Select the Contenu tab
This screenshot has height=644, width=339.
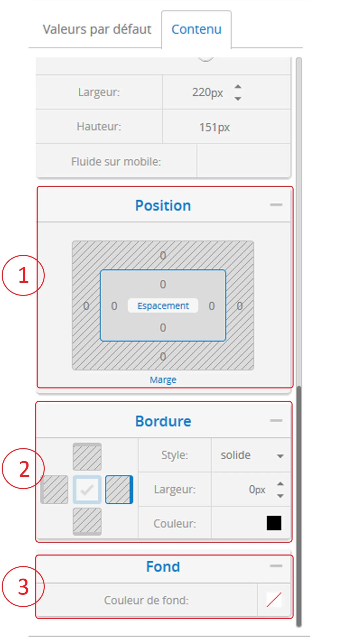point(196,29)
